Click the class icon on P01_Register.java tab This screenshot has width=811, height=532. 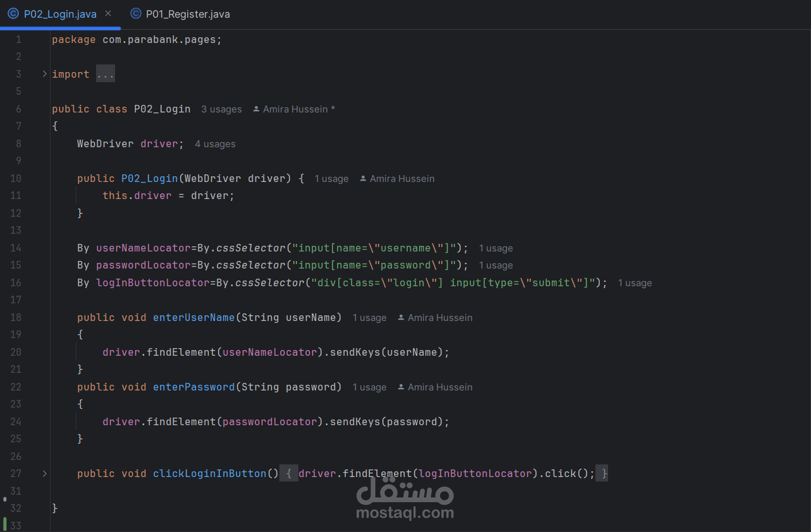click(135, 14)
